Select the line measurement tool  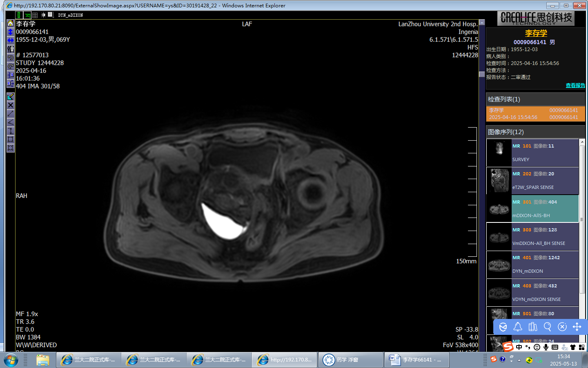[11, 114]
